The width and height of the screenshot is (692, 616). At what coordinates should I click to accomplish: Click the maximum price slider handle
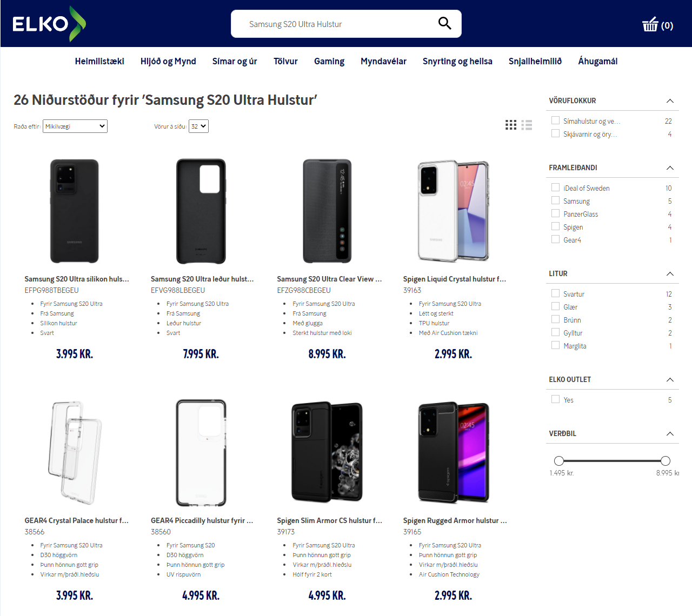[x=666, y=461]
